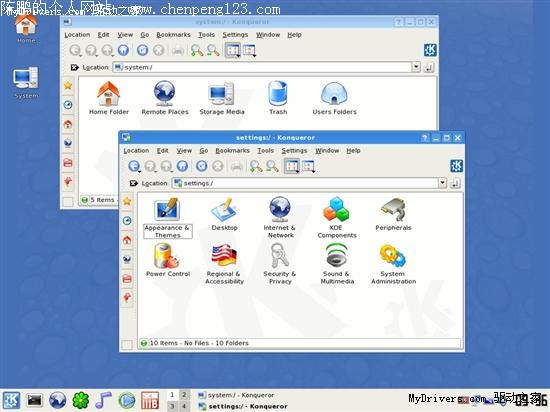The height and width of the screenshot is (412, 550).
Task: Click settings:/ location input field
Action: (305, 183)
